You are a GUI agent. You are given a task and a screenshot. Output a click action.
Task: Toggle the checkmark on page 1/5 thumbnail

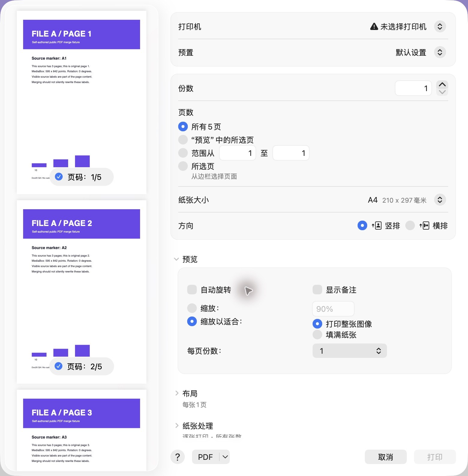point(59,177)
